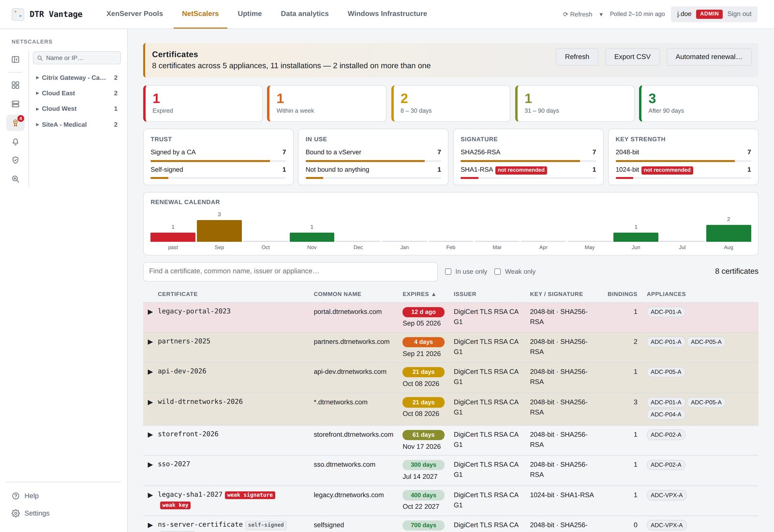This screenshot has height=532, width=774.
Task: Expand the sso-2027 certificate row
Action: pyautogui.click(x=150, y=465)
